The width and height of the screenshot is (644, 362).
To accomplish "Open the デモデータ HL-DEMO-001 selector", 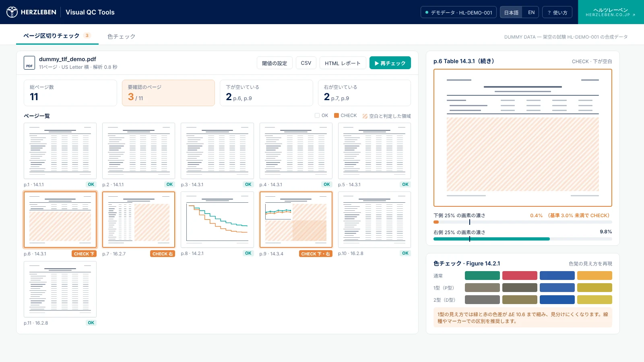I will tap(458, 12).
